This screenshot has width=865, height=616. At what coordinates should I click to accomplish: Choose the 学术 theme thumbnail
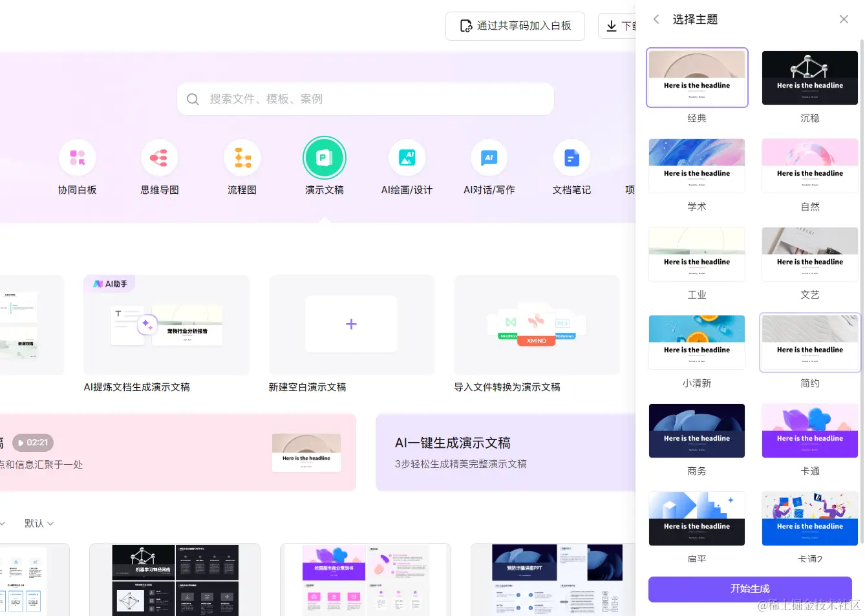[697, 165]
